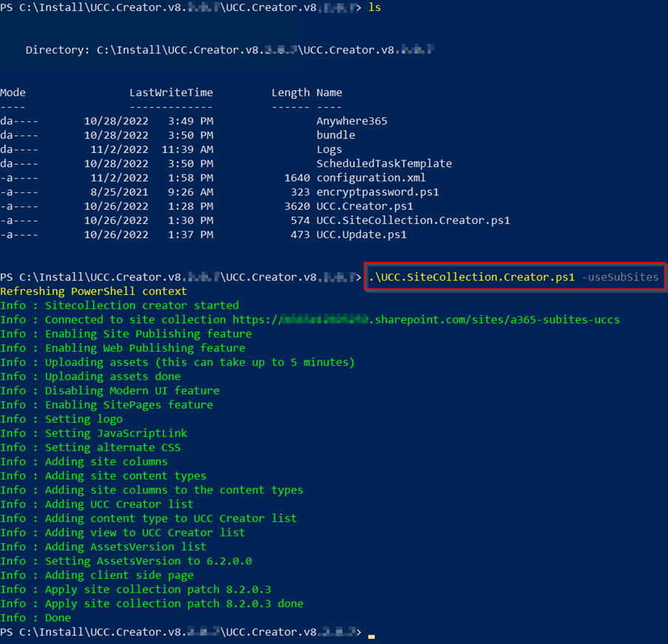Click UCC.SiteCollection.Creator.ps1 in the directory listing
The width and height of the screenshot is (668, 644).
click(413, 220)
